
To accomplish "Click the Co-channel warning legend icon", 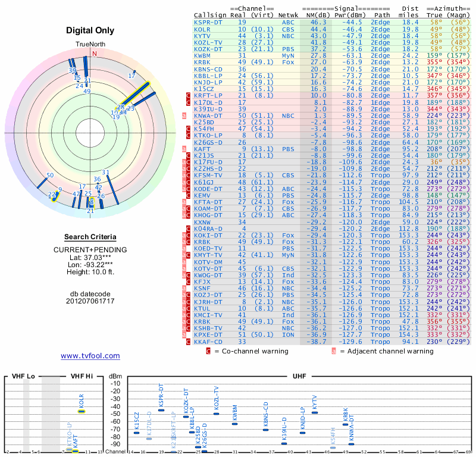I will [x=208, y=351].
